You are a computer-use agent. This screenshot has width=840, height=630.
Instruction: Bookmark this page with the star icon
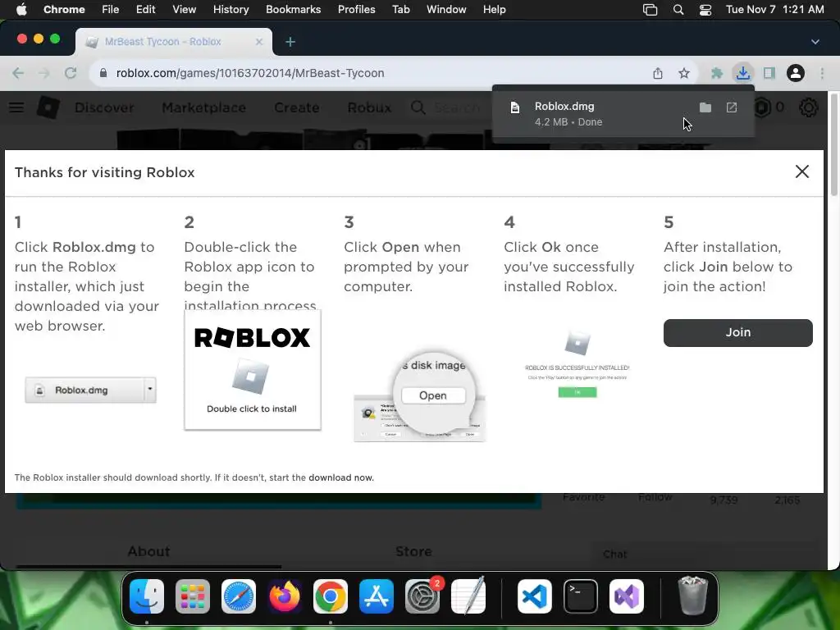click(683, 73)
